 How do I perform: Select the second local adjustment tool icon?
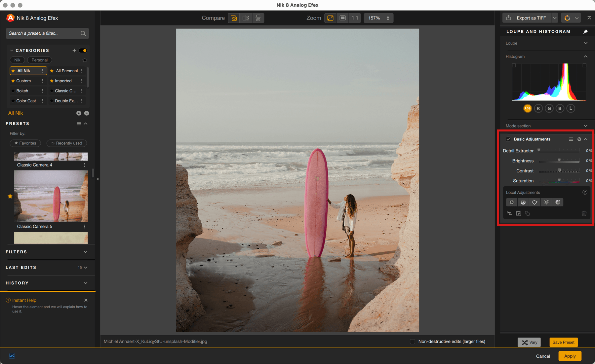[523, 202]
